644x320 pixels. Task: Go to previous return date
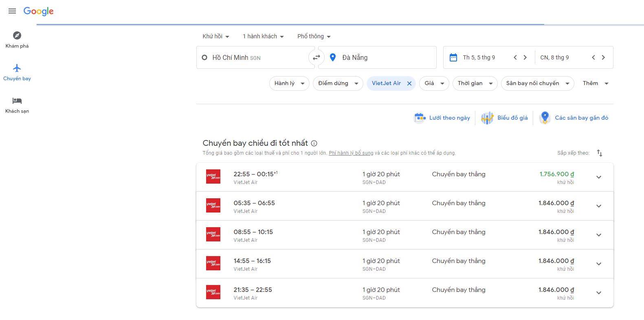tap(593, 57)
